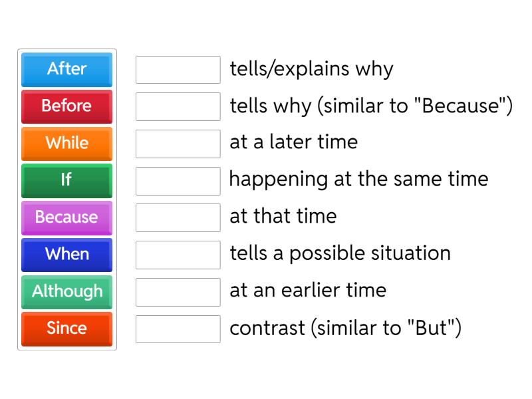532x399 pixels.
Task: Choose the green "If" word tile
Action: pyautogui.click(x=66, y=180)
